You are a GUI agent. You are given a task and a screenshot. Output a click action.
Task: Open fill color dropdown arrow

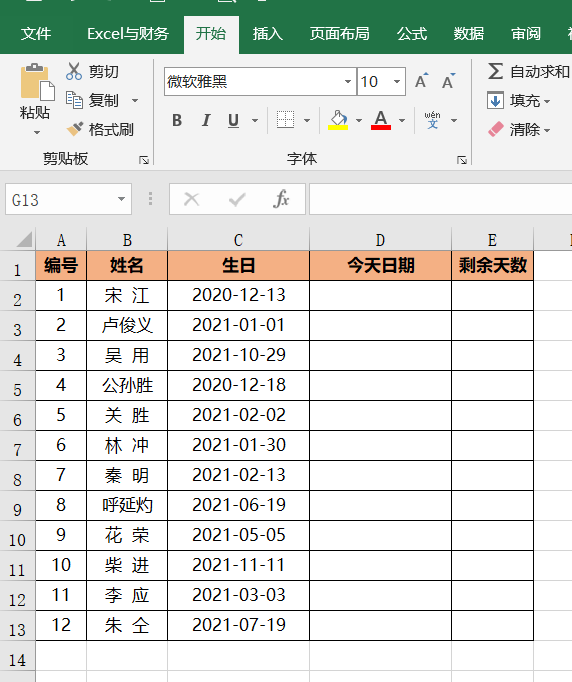(359, 120)
